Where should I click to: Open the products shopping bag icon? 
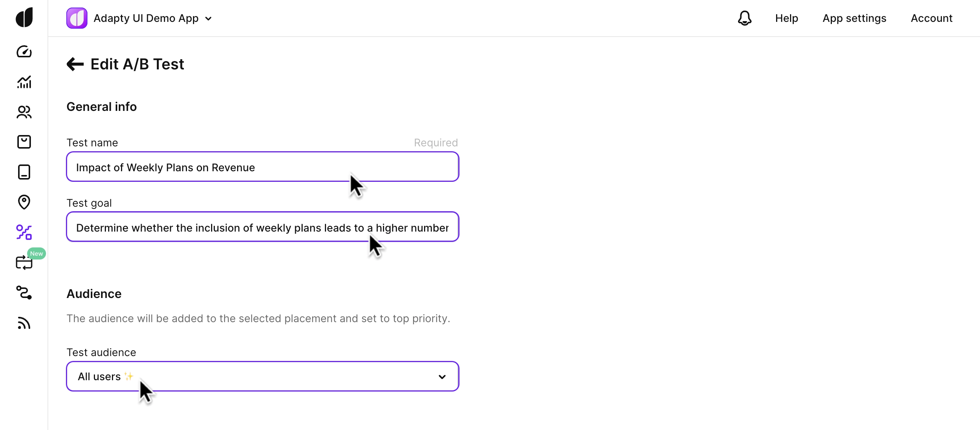tap(24, 142)
